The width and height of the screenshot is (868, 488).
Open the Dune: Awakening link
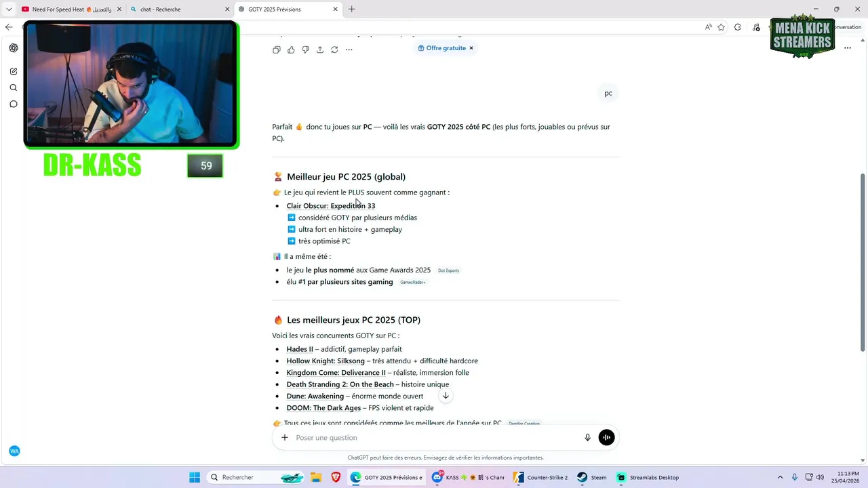(x=315, y=396)
